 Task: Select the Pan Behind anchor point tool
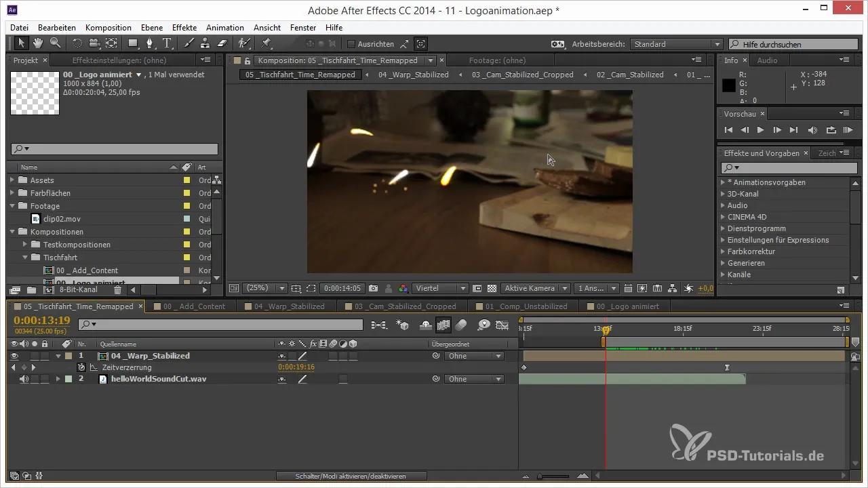(x=111, y=43)
